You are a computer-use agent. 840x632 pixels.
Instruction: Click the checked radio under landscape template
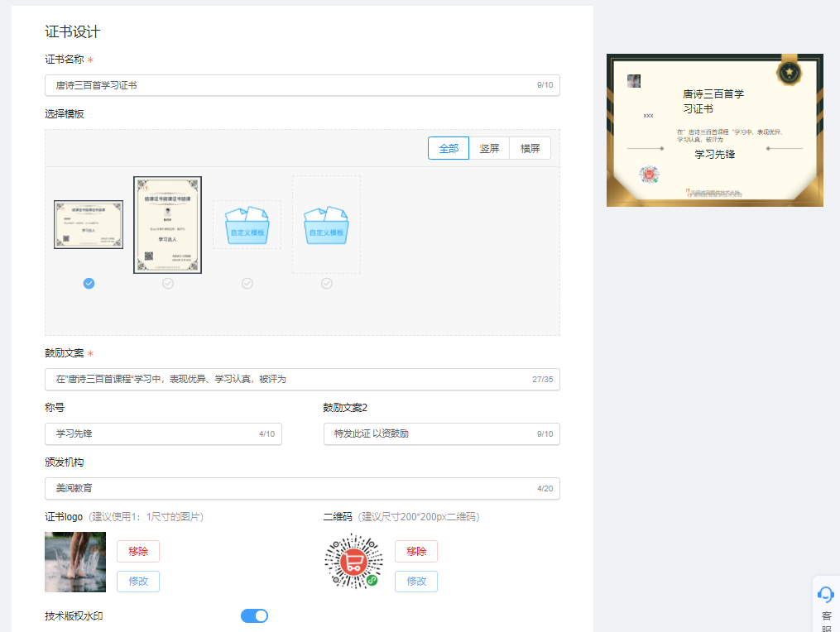(89, 283)
